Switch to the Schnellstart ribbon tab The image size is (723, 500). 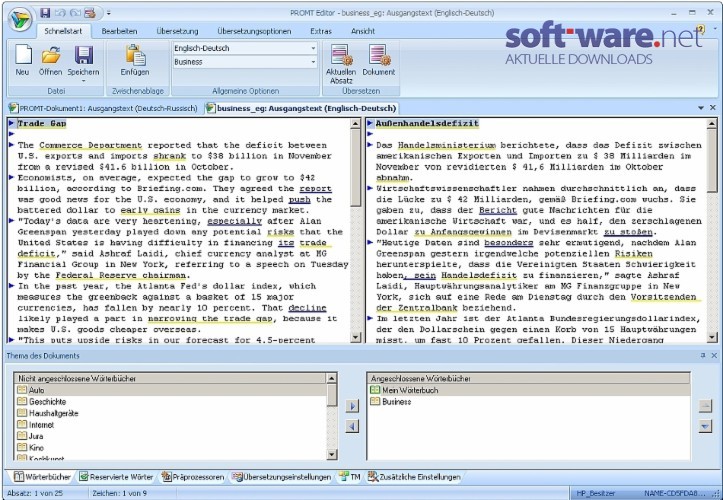pyautogui.click(x=63, y=31)
